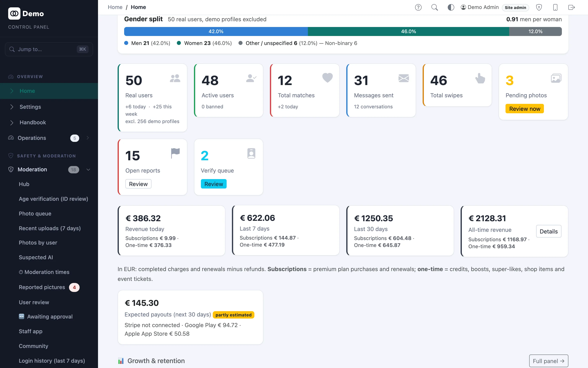Image resolution: width=588 pixels, height=368 pixels.
Task: Expand the Settings chevron in sidebar
Action: (x=12, y=107)
